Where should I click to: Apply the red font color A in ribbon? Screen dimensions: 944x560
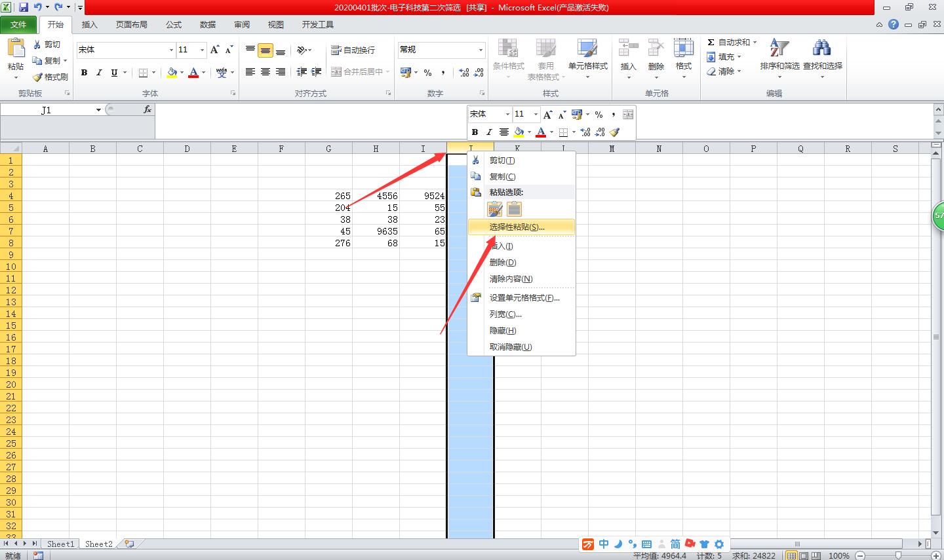coord(193,73)
